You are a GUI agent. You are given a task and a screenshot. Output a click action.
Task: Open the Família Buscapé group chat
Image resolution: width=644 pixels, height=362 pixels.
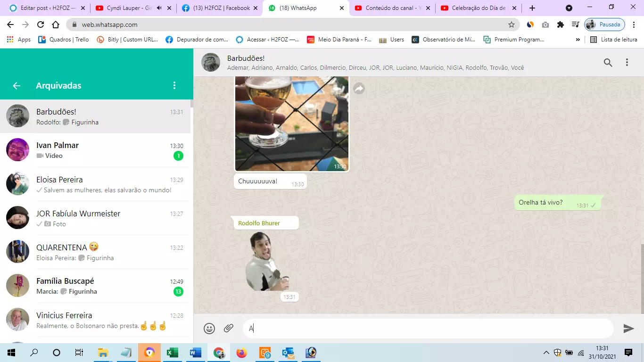[97, 286]
